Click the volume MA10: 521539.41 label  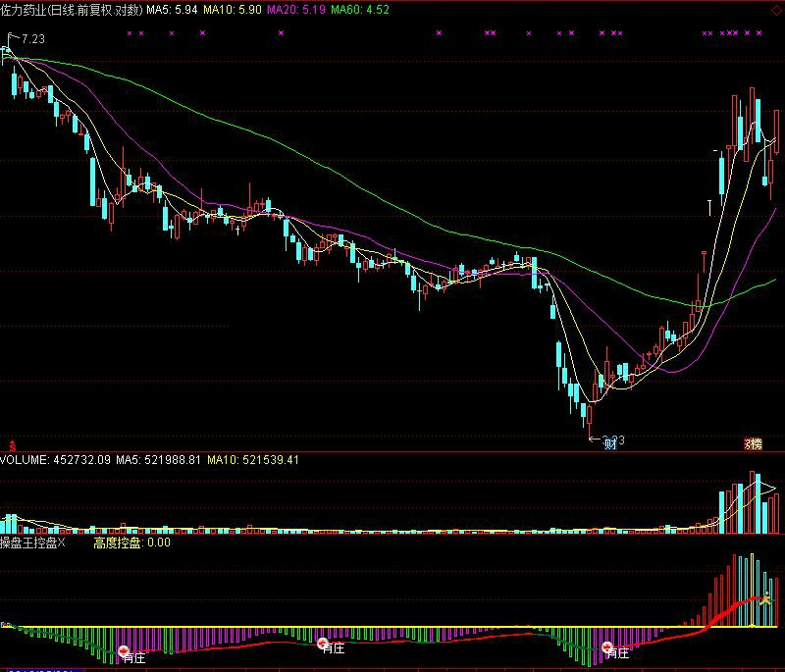pyautogui.click(x=253, y=460)
